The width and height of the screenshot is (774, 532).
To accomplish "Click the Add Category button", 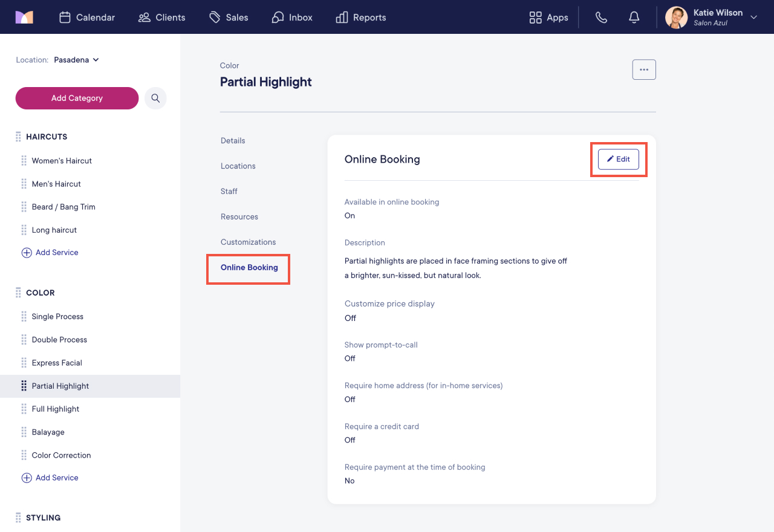I will [x=77, y=98].
